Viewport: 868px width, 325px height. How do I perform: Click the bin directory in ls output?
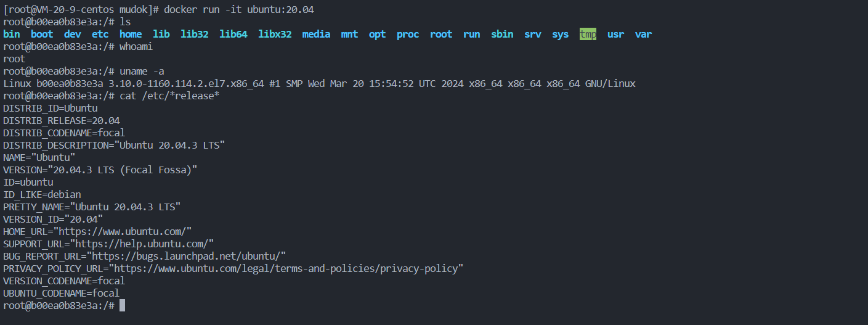click(x=12, y=35)
